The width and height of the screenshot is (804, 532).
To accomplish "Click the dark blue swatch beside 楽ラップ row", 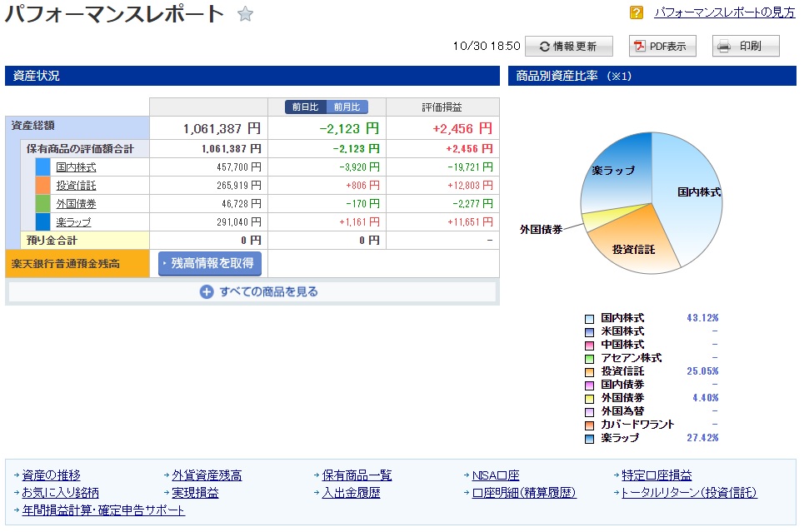I will pyautogui.click(x=43, y=222).
